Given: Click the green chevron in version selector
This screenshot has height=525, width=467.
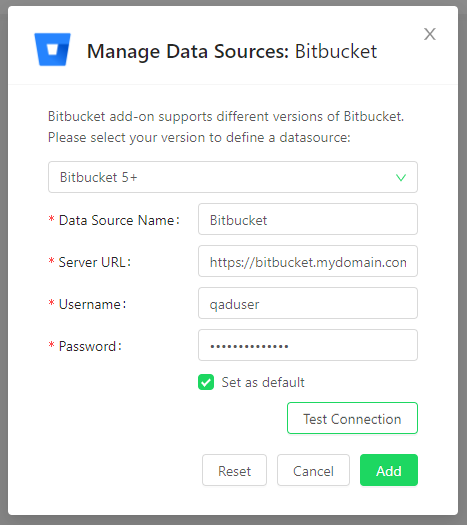Looking at the screenshot, I should (401, 177).
